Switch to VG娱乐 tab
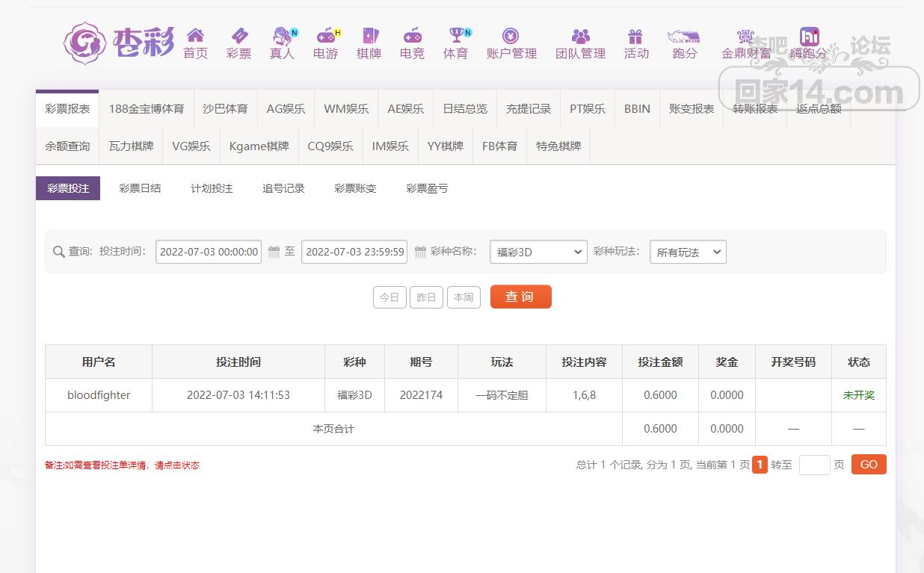The height and width of the screenshot is (573, 924). [191, 146]
